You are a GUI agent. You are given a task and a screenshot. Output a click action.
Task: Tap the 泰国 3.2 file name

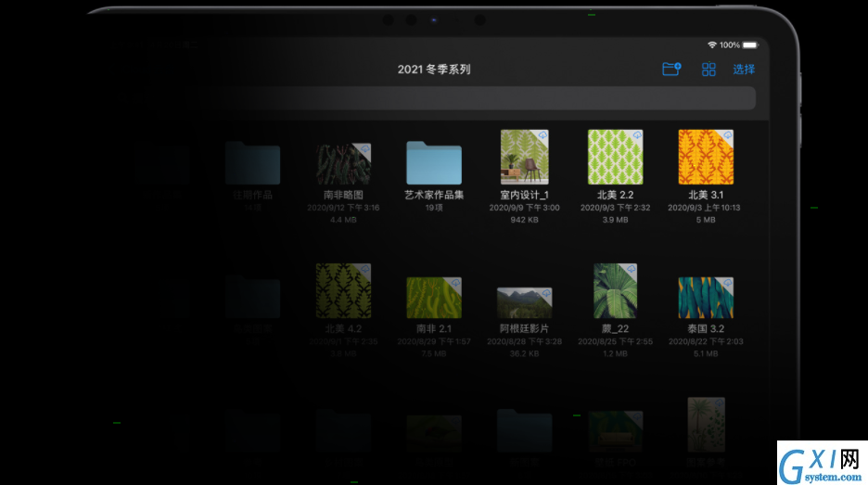[x=706, y=329]
